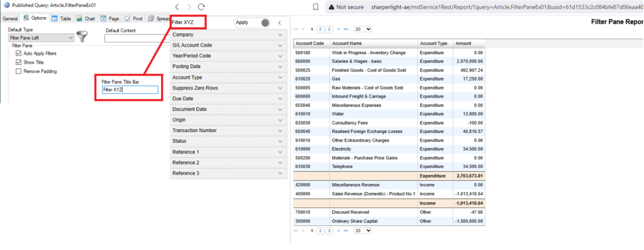Jump to last page in bottom pager
644x250 pixels.
pyautogui.click(x=346, y=230)
